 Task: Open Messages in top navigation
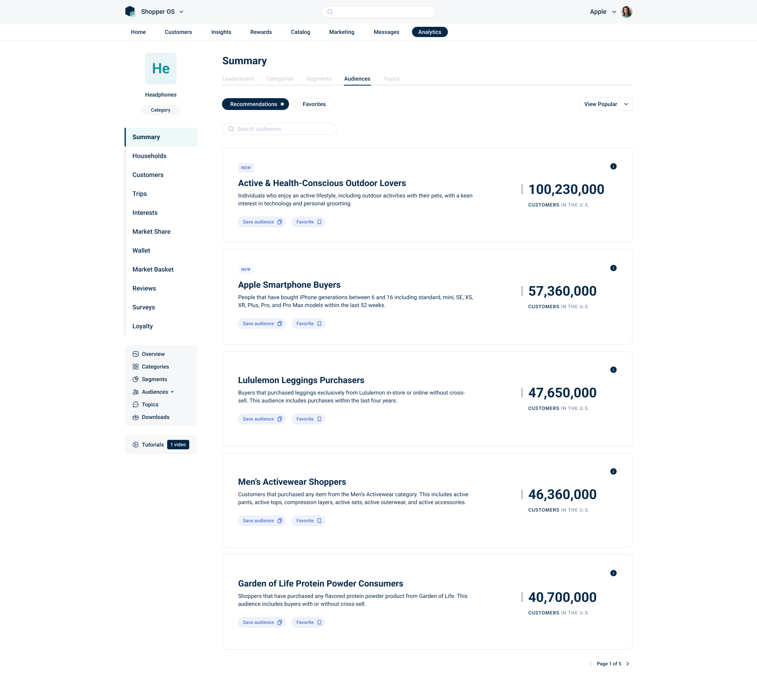(x=386, y=32)
